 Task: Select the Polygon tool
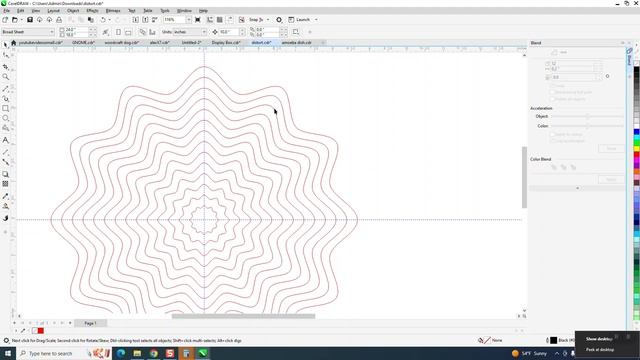[x=5, y=128]
